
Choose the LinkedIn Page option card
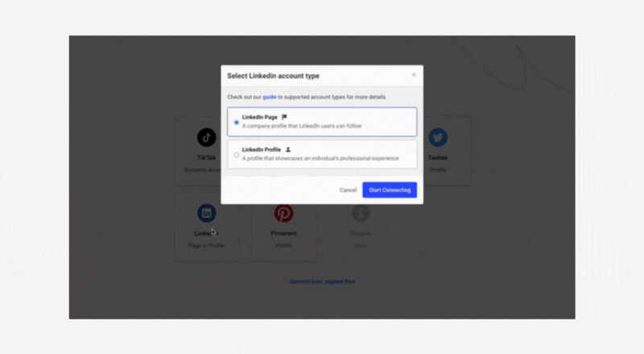click(x=322, y=122)
